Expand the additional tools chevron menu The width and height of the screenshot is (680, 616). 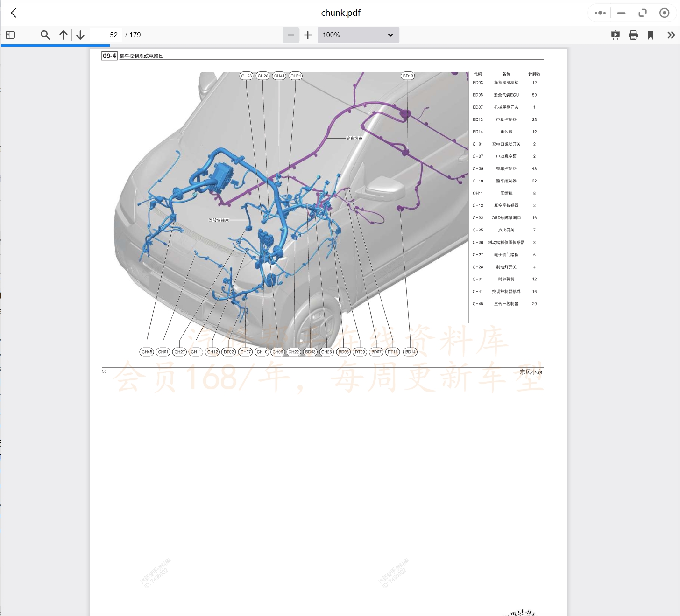click(671, 35)
